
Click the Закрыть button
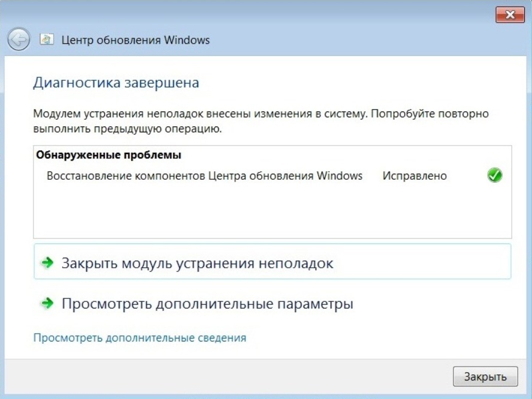point(485,376)
